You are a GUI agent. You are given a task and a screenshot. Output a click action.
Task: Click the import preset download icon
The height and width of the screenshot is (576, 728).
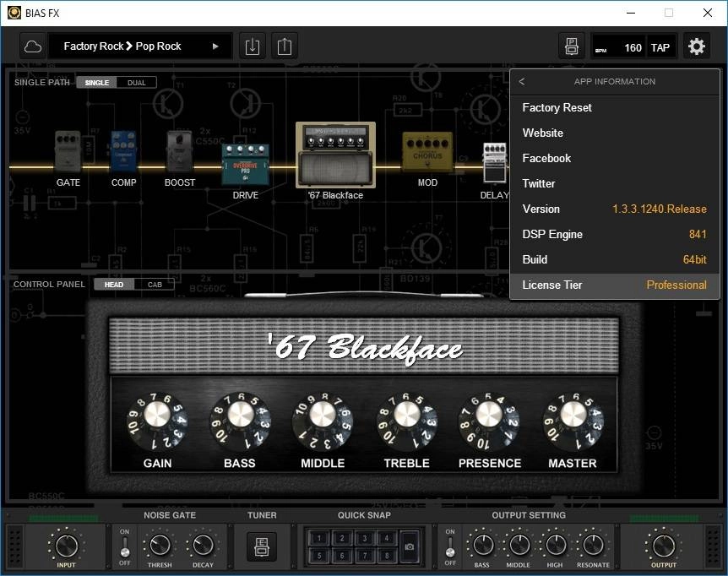253,46
